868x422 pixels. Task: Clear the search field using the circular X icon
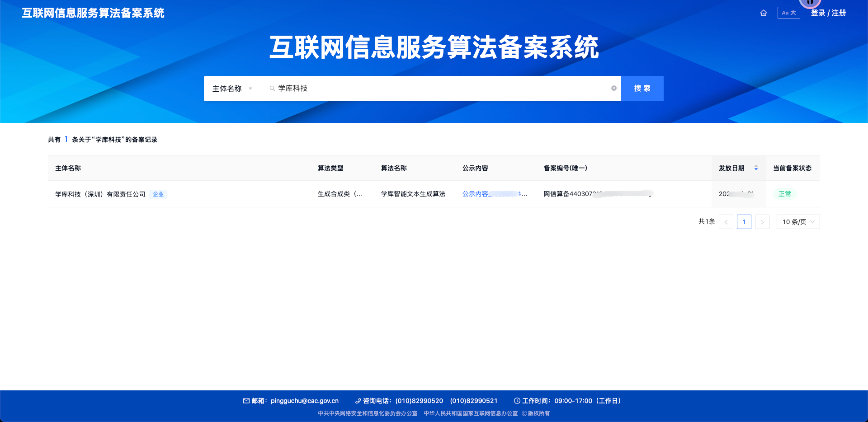click(613, 89)
